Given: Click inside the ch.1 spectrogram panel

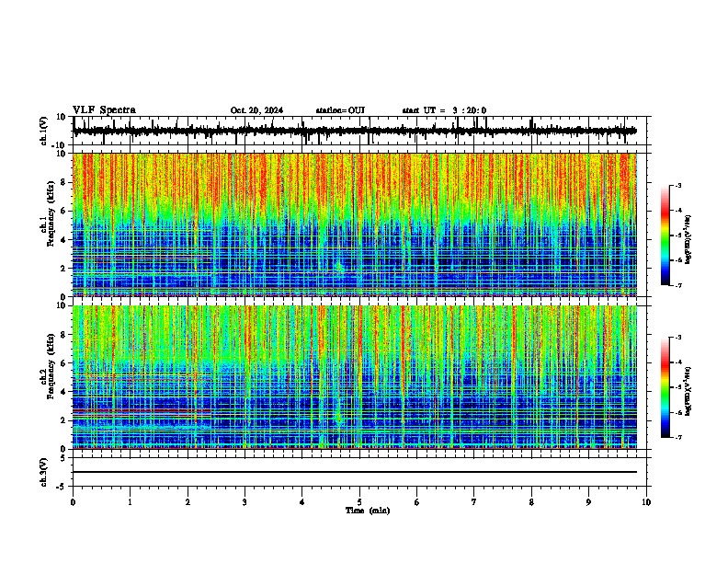Looking at the screenshot, I should click(x=355, y=224).
